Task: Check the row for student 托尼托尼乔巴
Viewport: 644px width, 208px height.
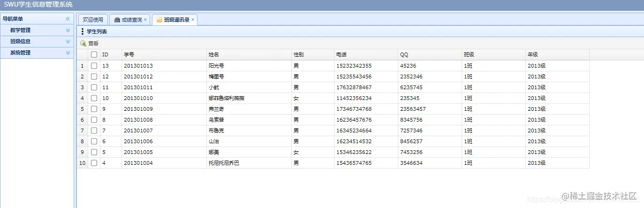Action: (94, 163)
